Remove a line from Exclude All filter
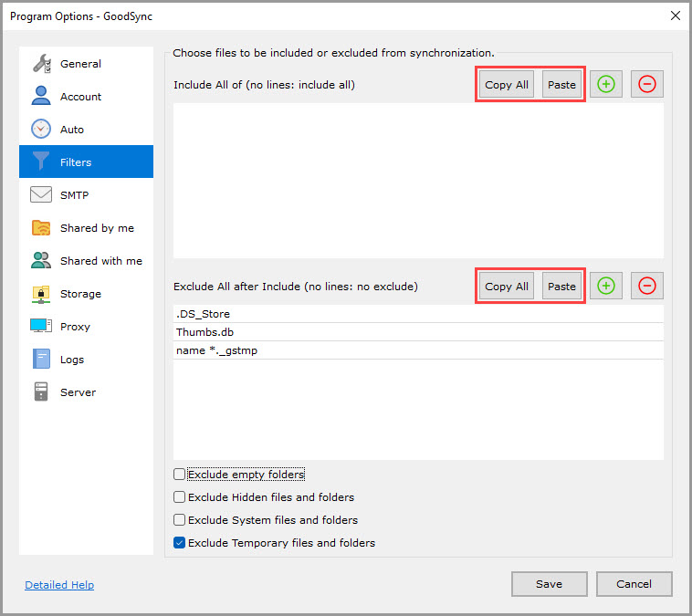 click(647, 286)
